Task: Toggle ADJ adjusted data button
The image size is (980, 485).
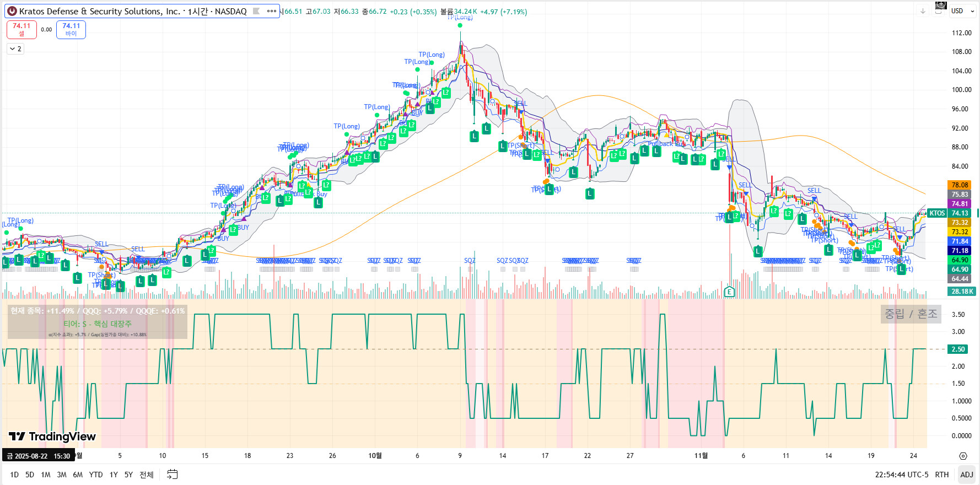Action: coord(967,475)
